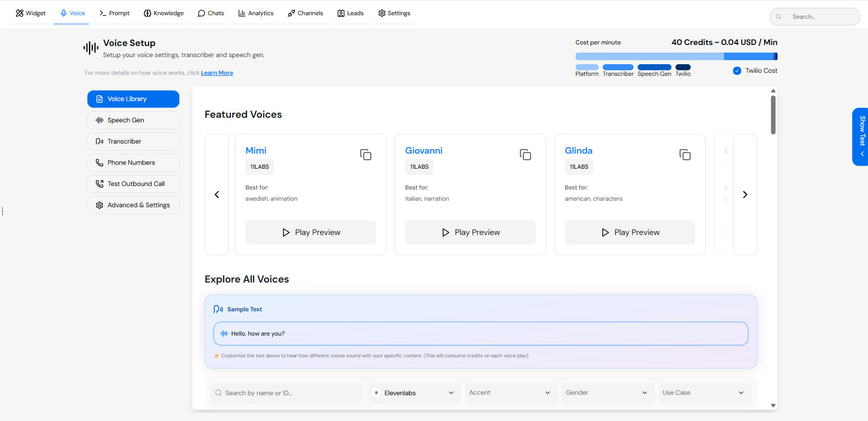Click the search magnifier icon in top bar
The image size is (868, 421).
(x=779, y=17)
